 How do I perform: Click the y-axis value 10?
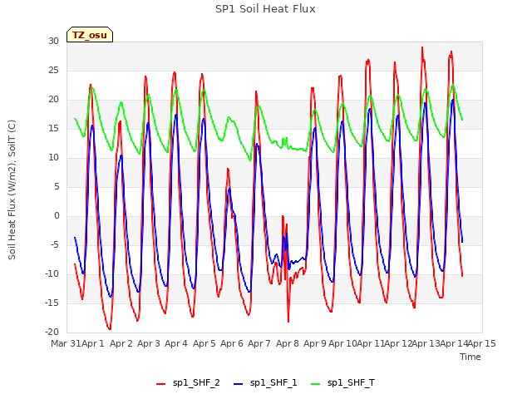coord(53,158)
